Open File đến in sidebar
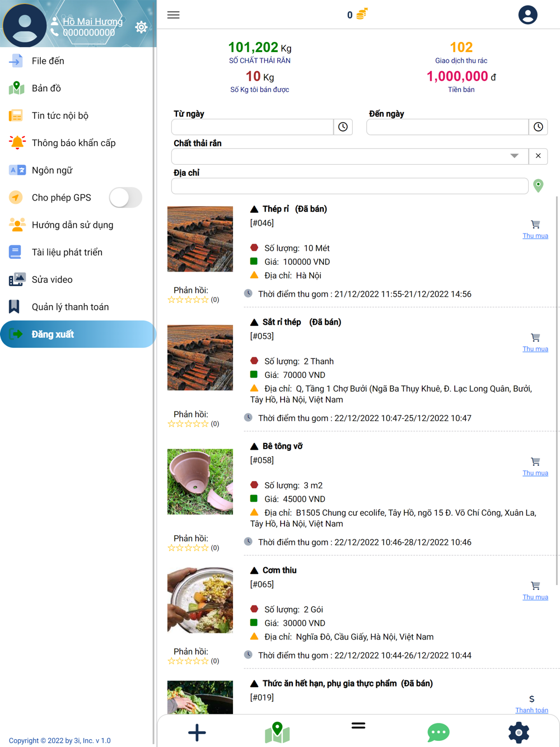560x747 pixels. (x=78, y=61)
